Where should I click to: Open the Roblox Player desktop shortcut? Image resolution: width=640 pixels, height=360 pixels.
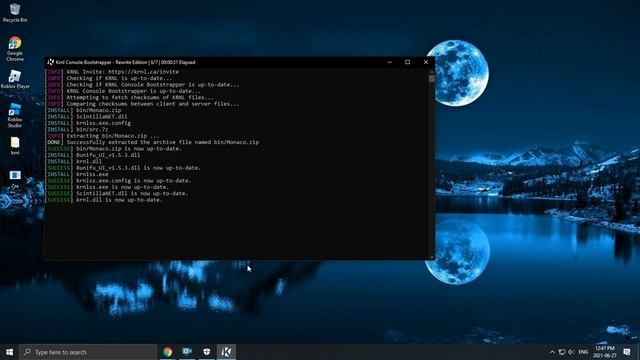(15, 79)
